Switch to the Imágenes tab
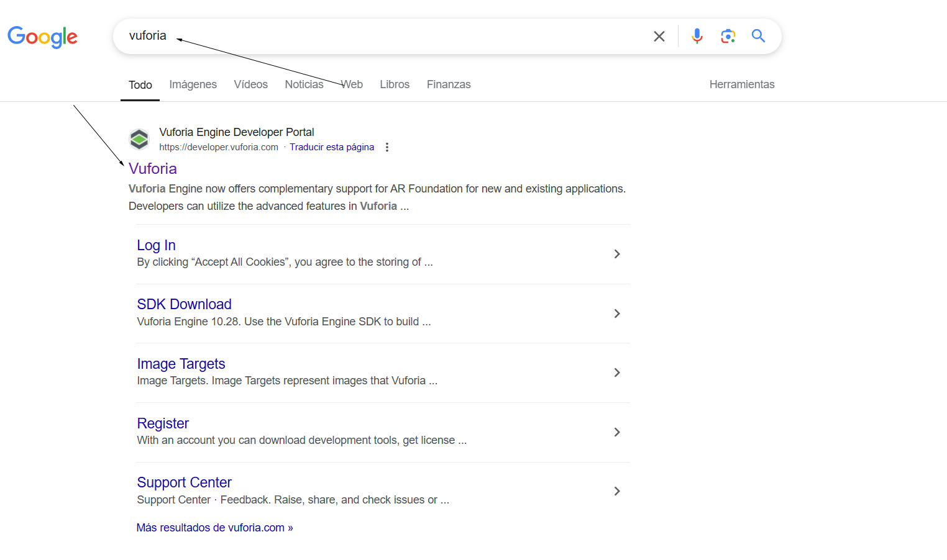The width and height of the screenshot is (947, 560). tap(193, 84)
